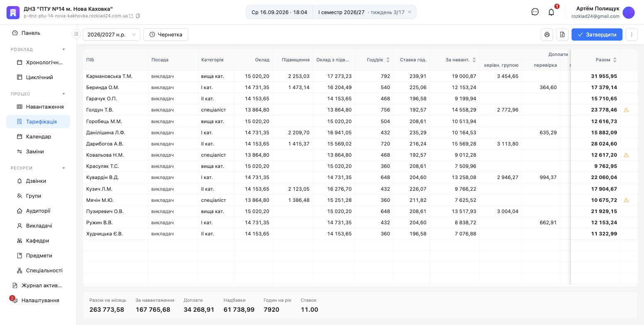Screen dimensions: 644x325
Task: Open Аудиторії in sidebar
Action: (x=38, y=211)
